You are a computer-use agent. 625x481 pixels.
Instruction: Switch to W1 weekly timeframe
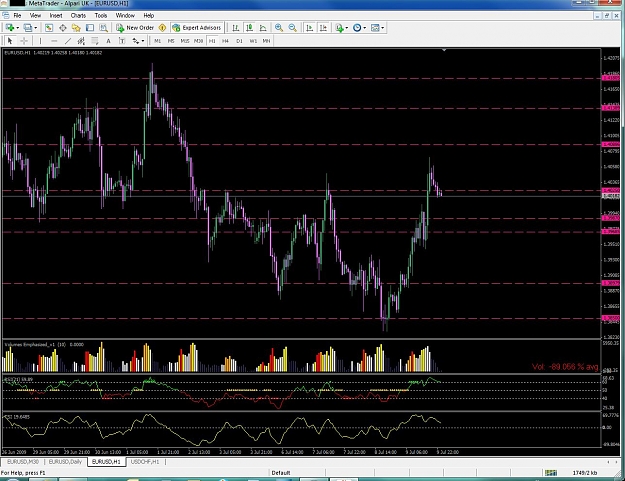[253, 41]
